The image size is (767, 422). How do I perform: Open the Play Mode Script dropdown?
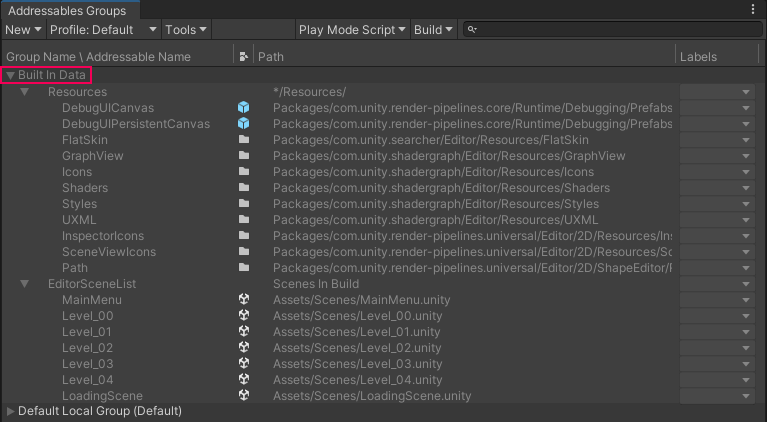[x=352, y=30]
